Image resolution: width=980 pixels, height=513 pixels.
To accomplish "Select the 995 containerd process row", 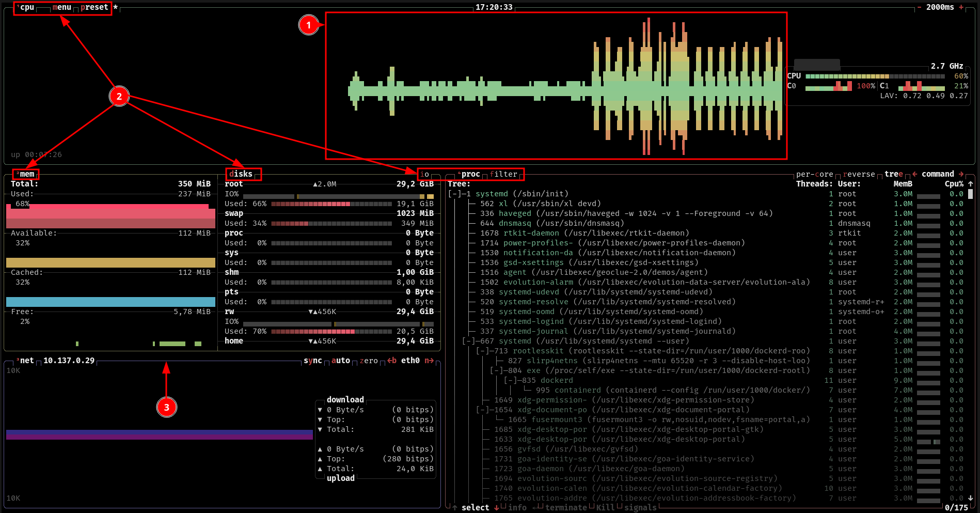I will pos(706,390).
